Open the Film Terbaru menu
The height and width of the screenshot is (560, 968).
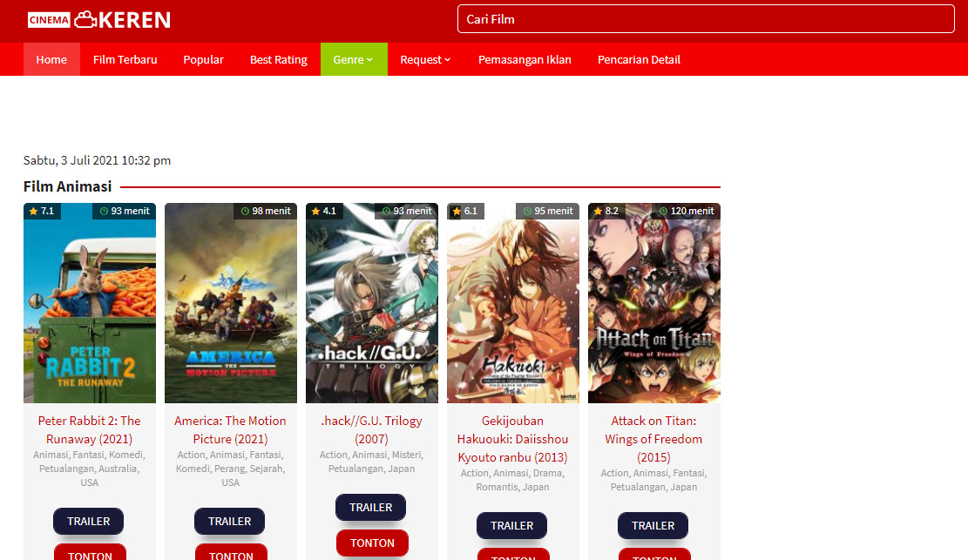(125, 59)
